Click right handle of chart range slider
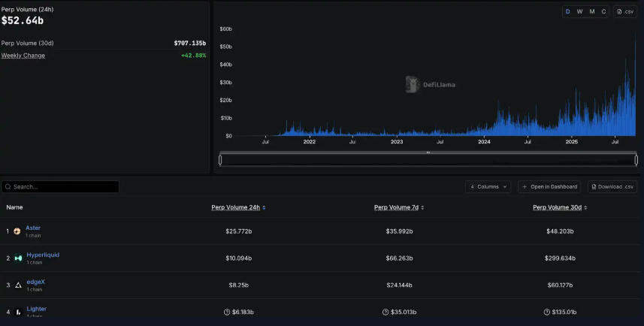This screenshot has width=644, height=326. (636, 159)
